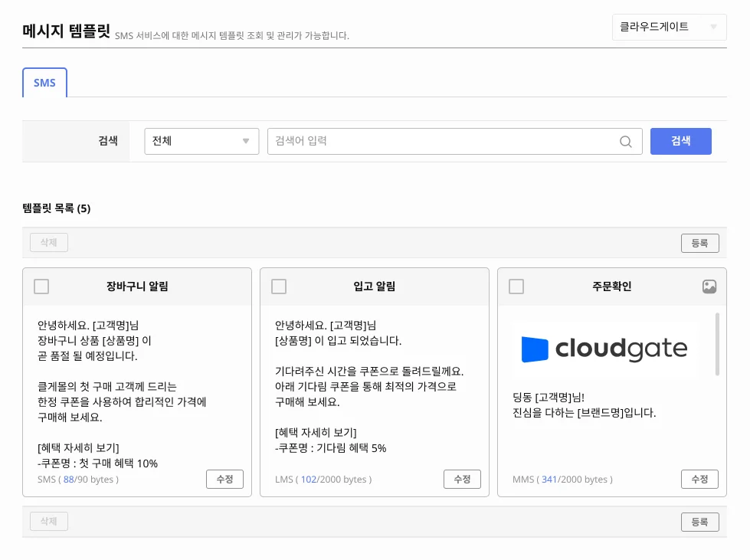The width and height of the screenshot is (750, 560).
Task: Click 수정 on the 장바구니 알림 card
Action: pyautogui.click(x=224, y=479)
